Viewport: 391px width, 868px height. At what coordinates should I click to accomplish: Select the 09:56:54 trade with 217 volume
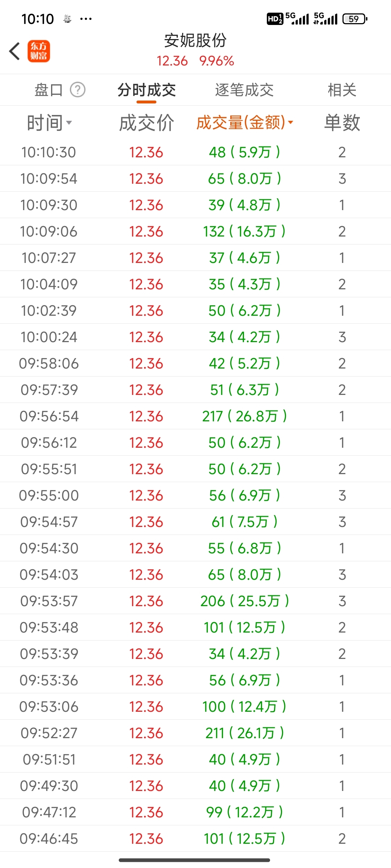click(x=195, y=416)
